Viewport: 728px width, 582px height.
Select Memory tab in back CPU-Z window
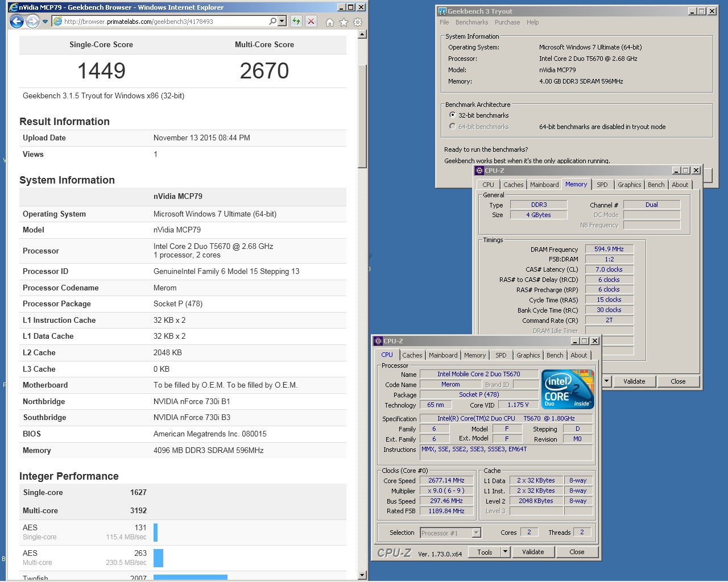point(576,184)
